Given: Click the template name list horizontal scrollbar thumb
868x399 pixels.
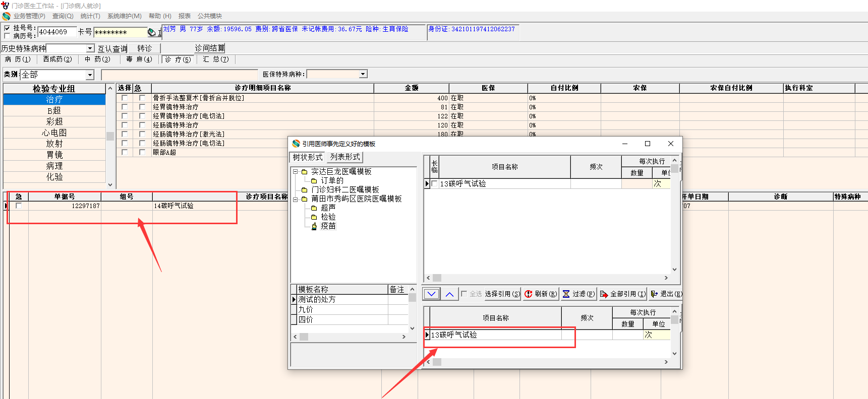Looking at the screenshot, I should tap(304, 337).
